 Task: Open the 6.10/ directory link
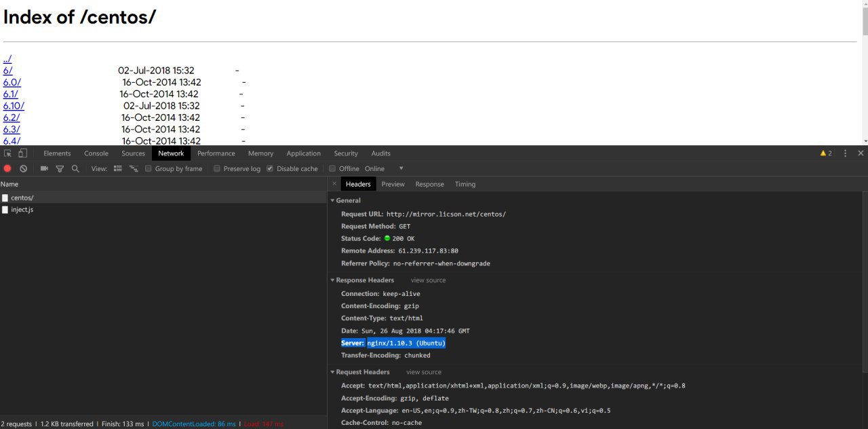pyautogui.click(x=14, y=105)
